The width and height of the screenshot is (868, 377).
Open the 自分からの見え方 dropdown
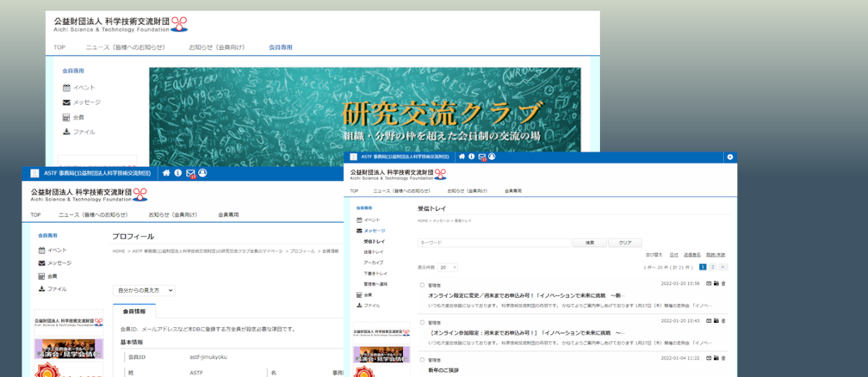[x=143, y=291]
